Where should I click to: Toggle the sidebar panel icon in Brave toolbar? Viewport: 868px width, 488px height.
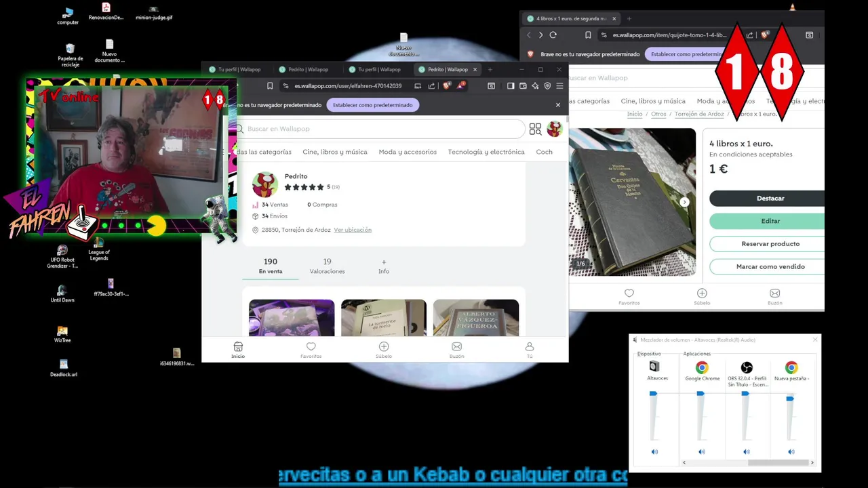(511, 86)
